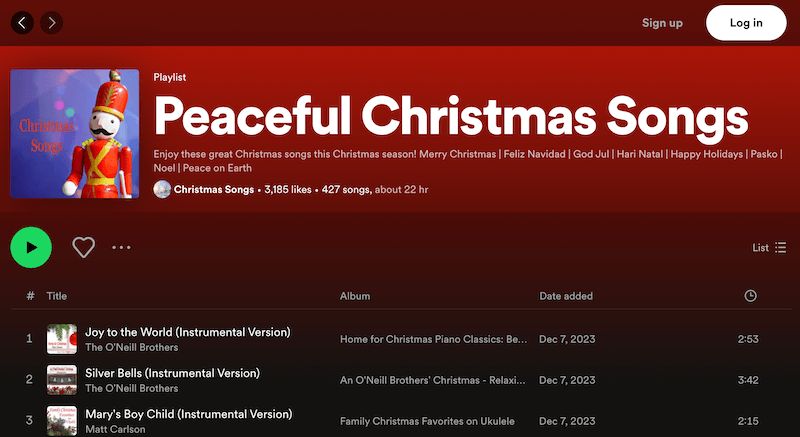Screen dimensions: 800x437
Task: Open the three-dots more options menu
Action: click(x=122, y=247)
